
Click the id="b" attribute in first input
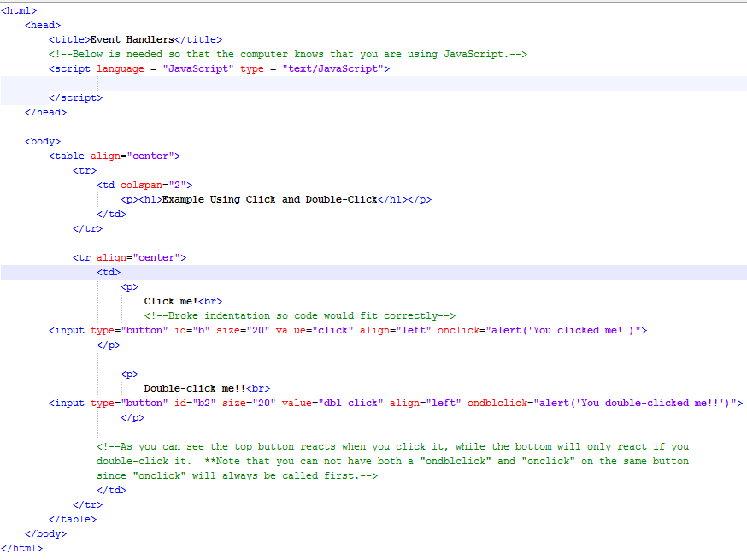pyautogui.click(x=192, y=330)
